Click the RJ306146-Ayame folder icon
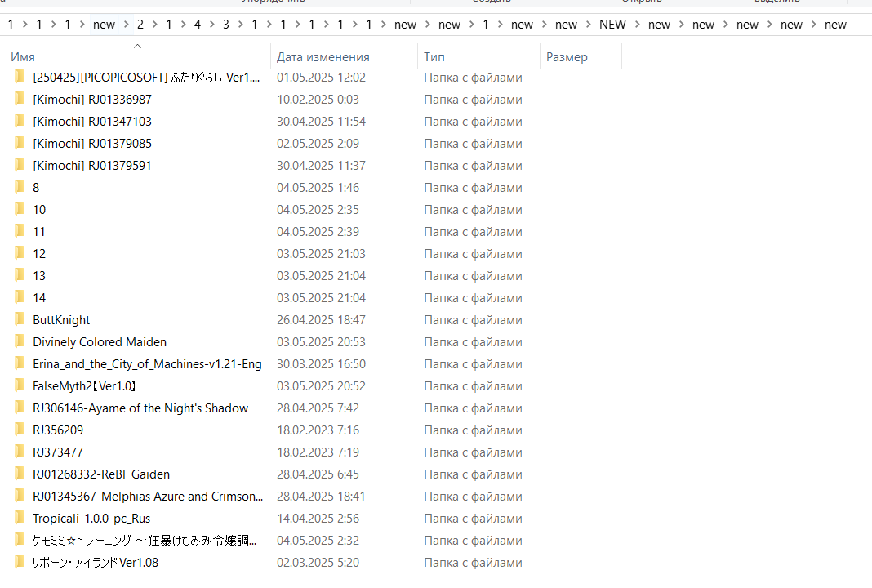The width and height of the screenshot is (872, 588). pos(20,408)
